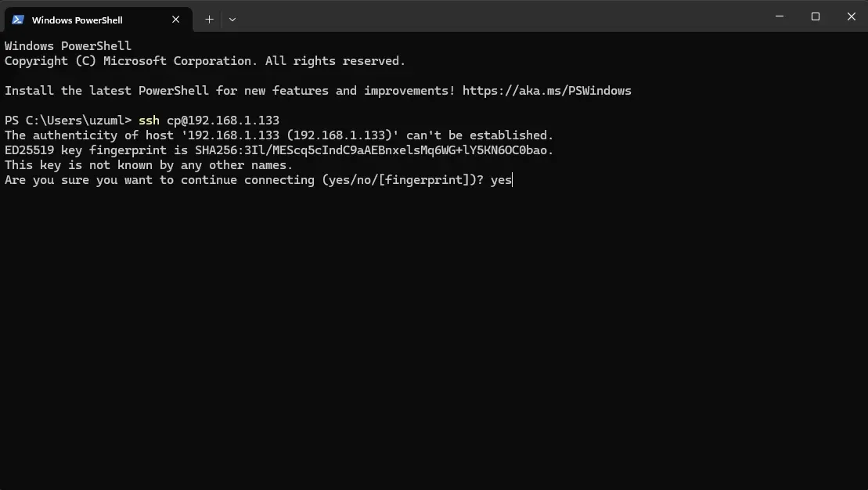
Task: Place cursor after the typed yes response
Action: click(513, 180)
